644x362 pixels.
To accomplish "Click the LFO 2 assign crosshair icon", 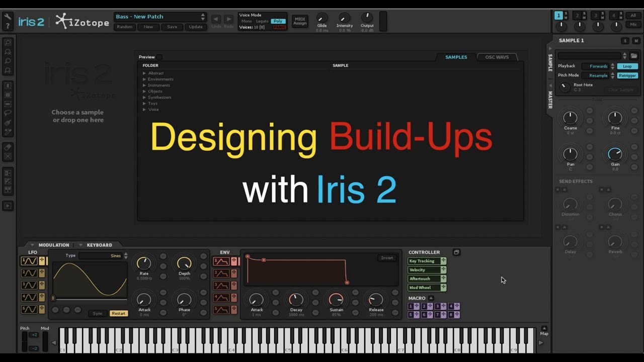I will coord(42,273).
